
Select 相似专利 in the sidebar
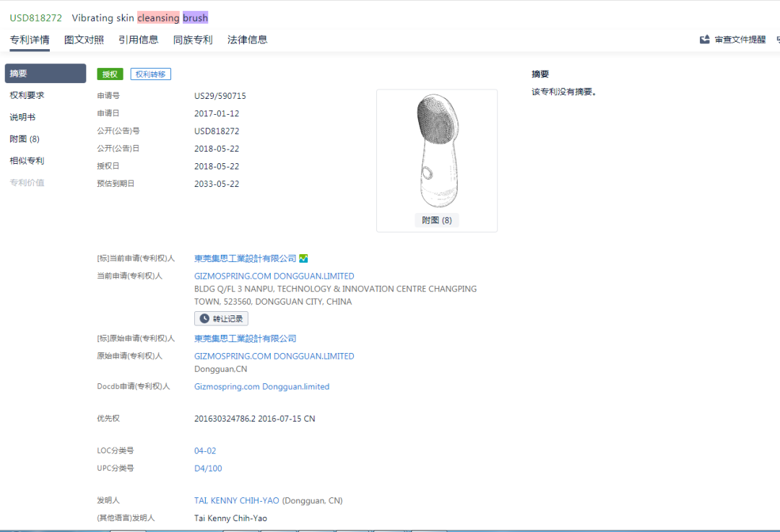coord(27,161)
